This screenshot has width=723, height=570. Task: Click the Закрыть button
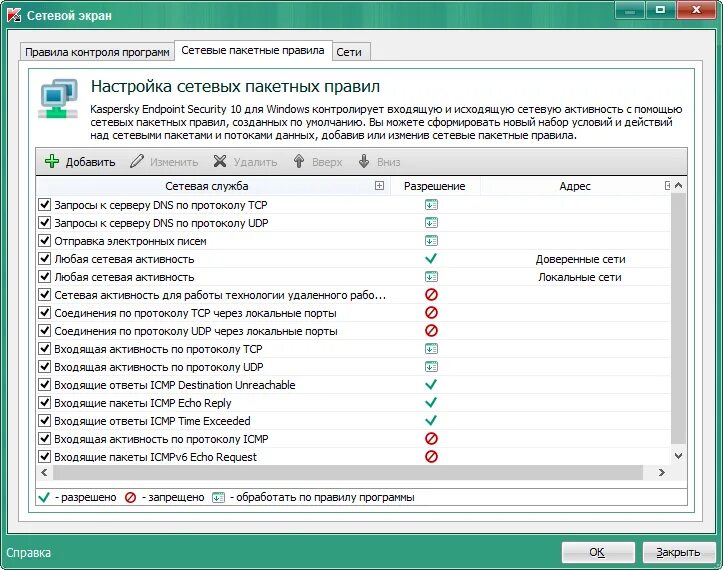[678, 552]
